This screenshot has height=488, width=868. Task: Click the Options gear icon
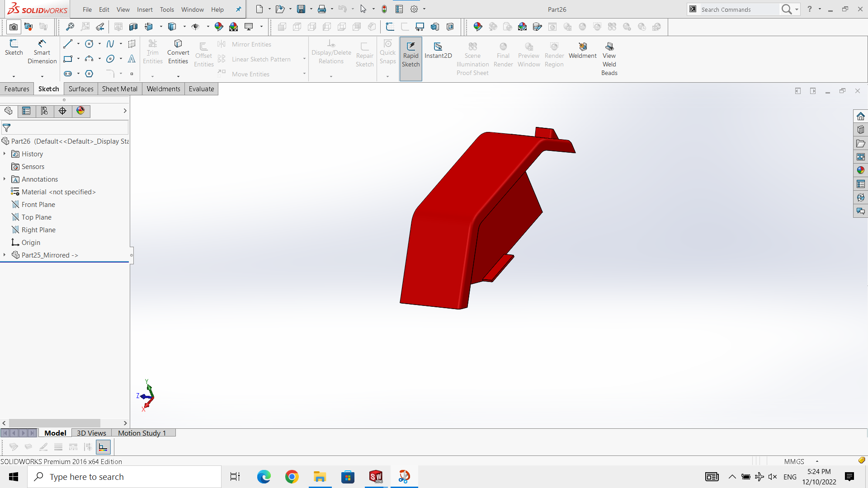pos(414,9)
